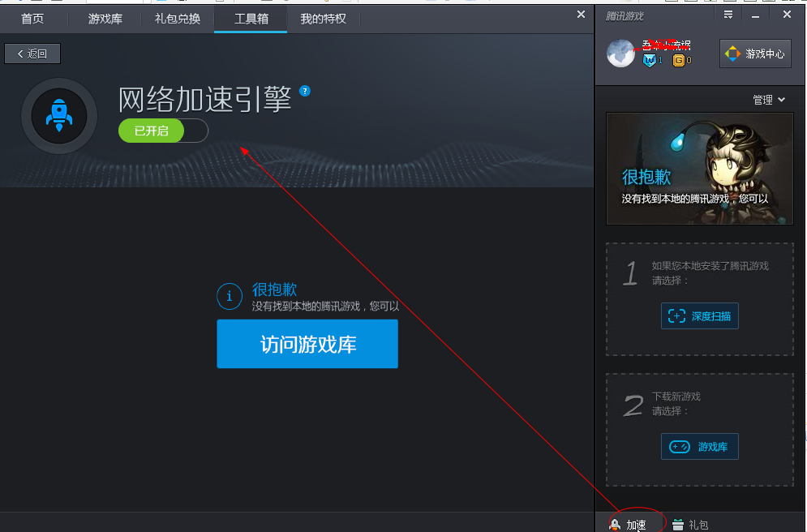Switch to the 首页 tab
The width and height of the screenshot is (807, 532).
(32, 19)
